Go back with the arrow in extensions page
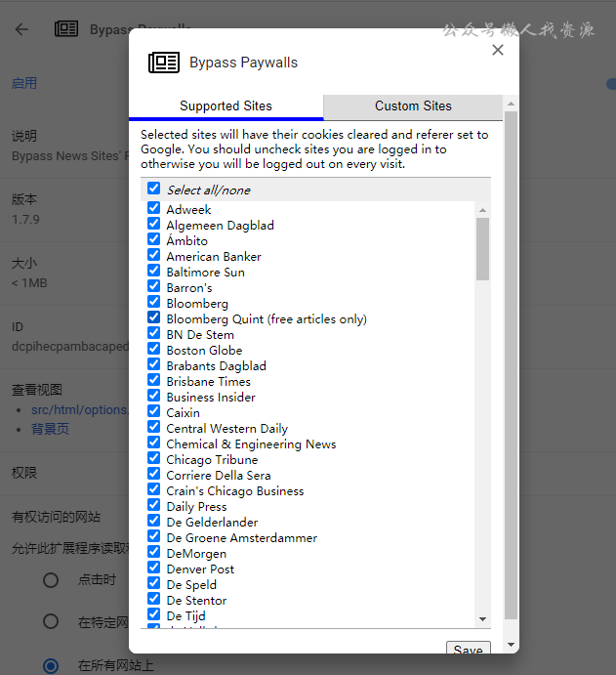Viewport: 616px width, 675px height. [x=21, y=29]
